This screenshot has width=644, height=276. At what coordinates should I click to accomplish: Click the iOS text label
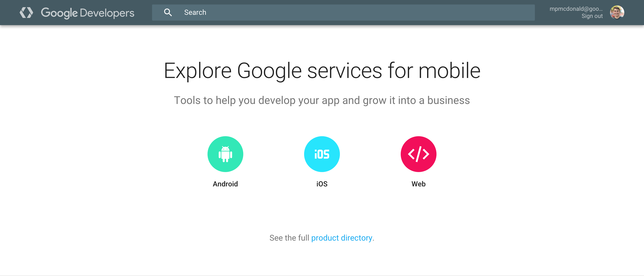322,184
